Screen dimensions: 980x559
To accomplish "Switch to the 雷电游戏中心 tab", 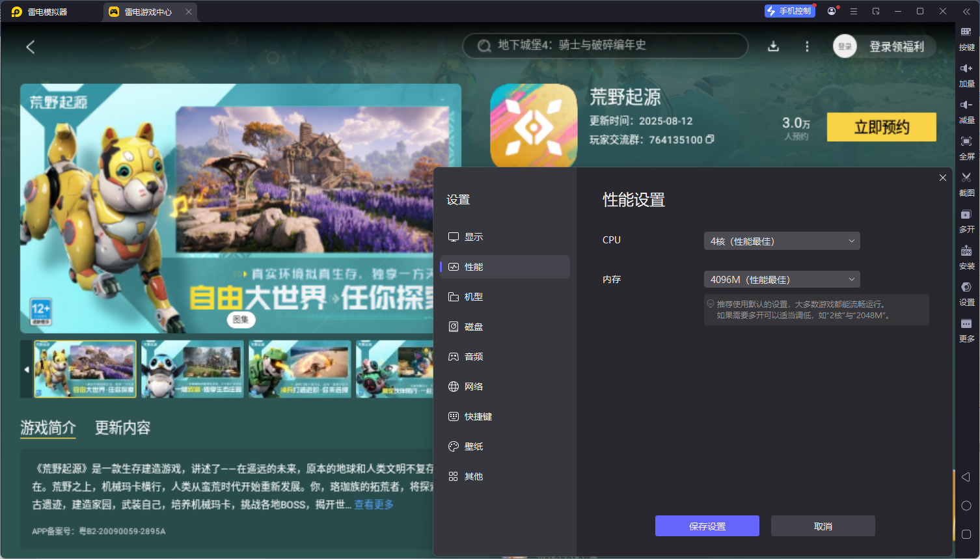I will 150,12.
